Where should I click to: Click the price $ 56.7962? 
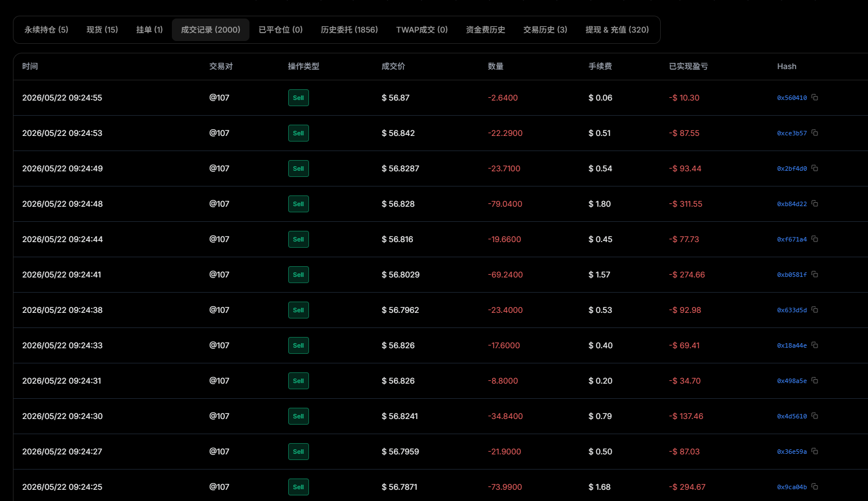400,310
